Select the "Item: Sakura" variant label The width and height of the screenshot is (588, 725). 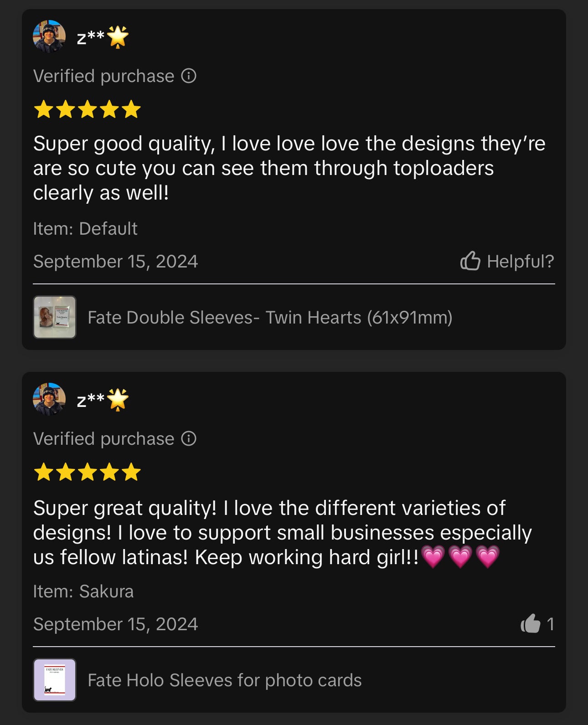(83, 591)
